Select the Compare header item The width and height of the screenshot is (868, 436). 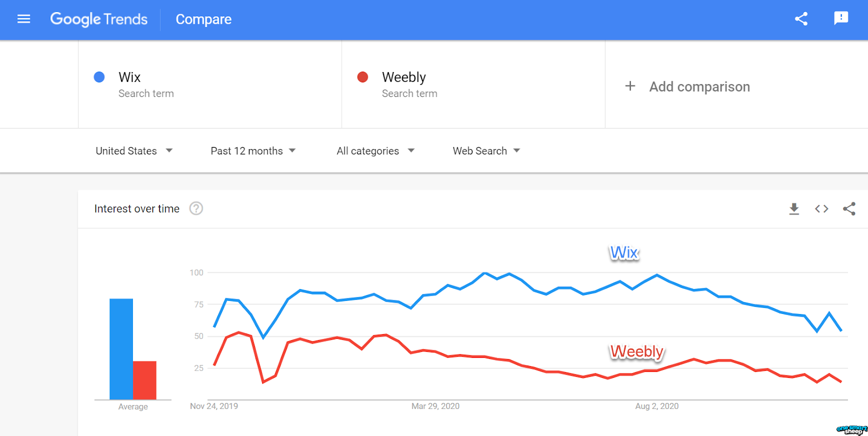[203, 20]
